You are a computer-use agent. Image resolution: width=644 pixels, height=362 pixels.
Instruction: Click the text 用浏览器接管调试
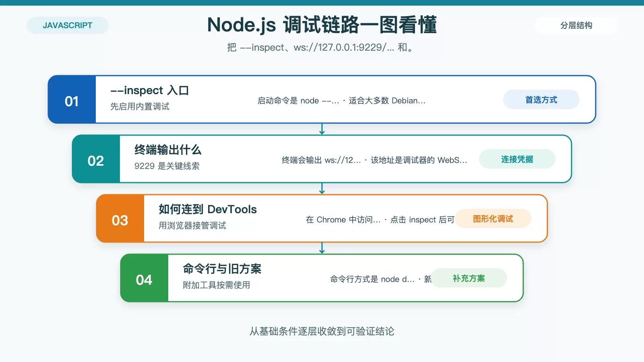pos(192,226)
